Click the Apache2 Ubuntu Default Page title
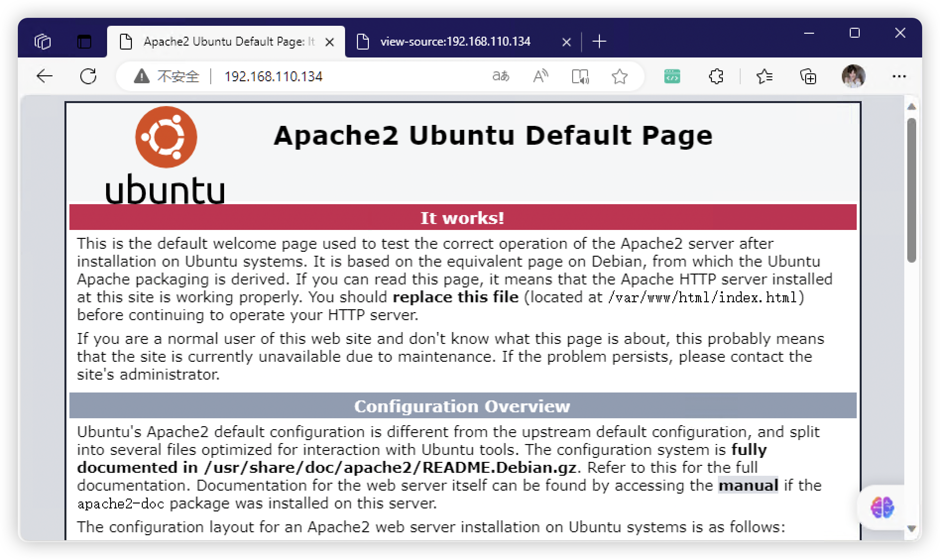The width and height of the screenshot is (940, 560). [493, 135]
